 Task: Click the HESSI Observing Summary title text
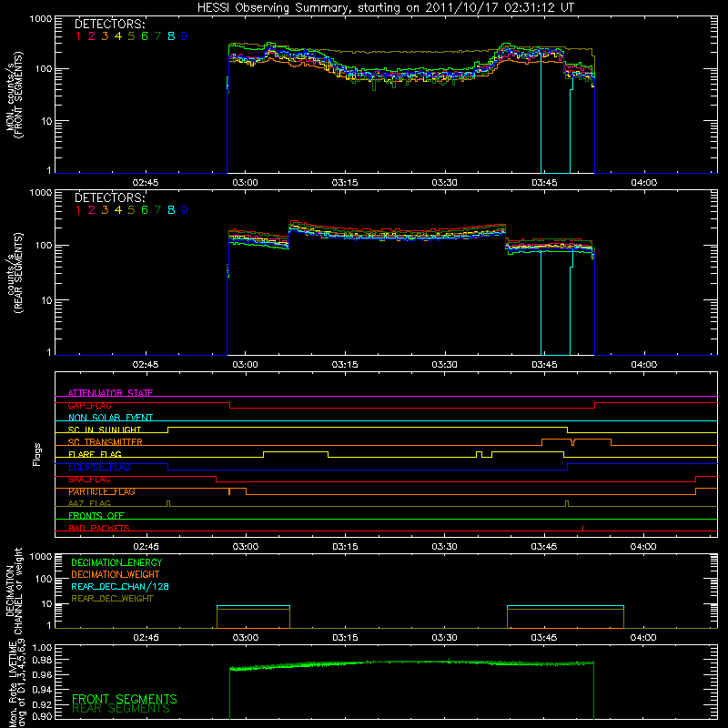[385, 8]
